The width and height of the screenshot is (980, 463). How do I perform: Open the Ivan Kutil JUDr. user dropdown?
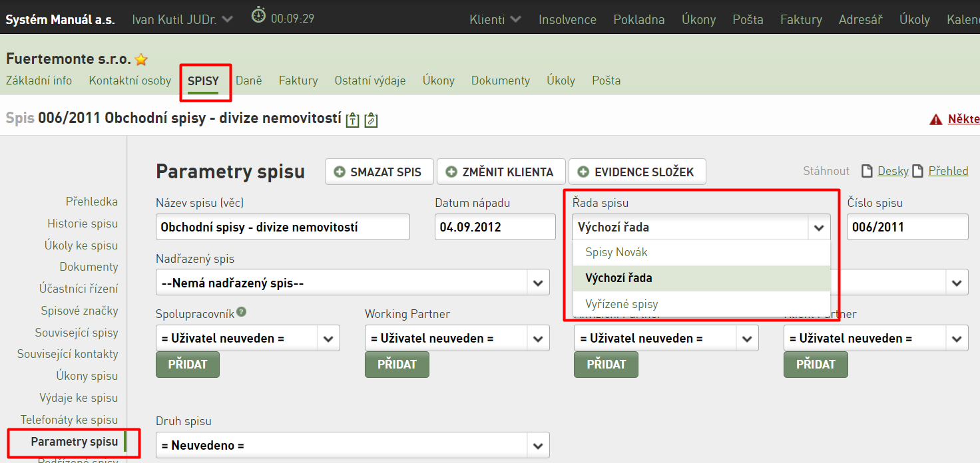click(x=182, y=19)
